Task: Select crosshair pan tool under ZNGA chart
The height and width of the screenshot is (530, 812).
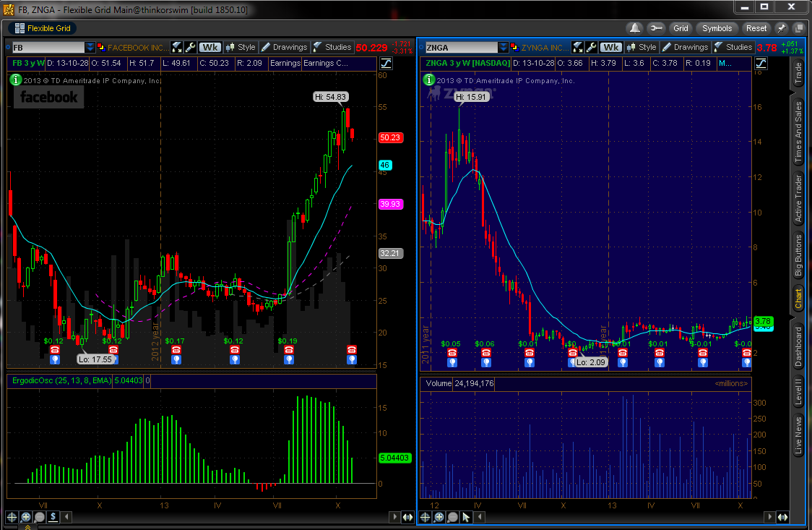Action: 426,516
